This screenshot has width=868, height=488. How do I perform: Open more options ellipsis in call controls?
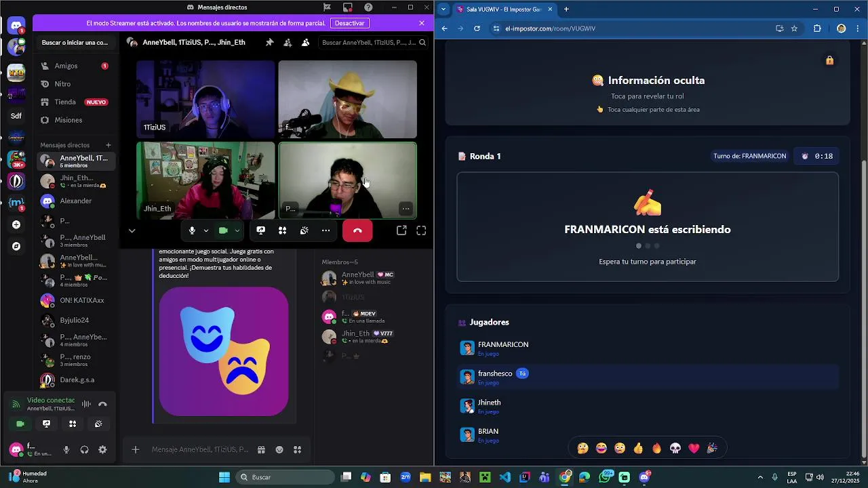pyautogui.click(x=325, y=230)
